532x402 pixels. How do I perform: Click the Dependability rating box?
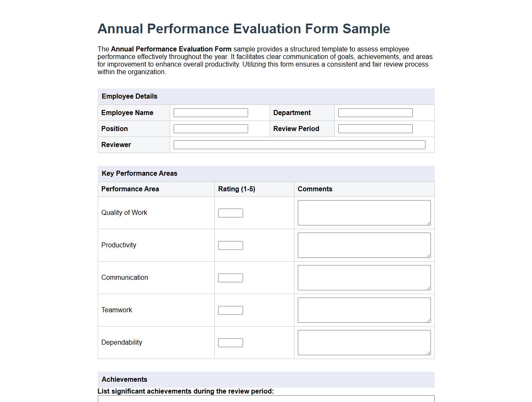tap(230, 343)
